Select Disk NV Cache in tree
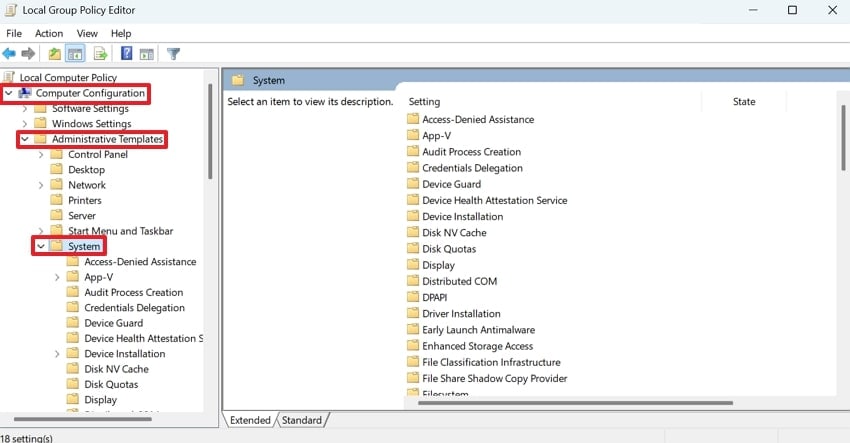This screenshot has width=850, height=443. coord(116,369)
